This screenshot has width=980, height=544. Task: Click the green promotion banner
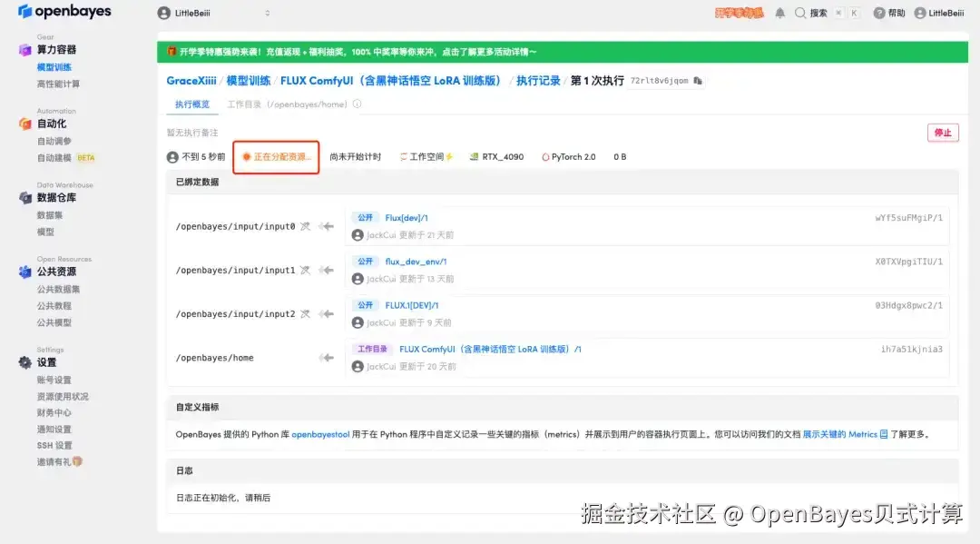point(562,52)
